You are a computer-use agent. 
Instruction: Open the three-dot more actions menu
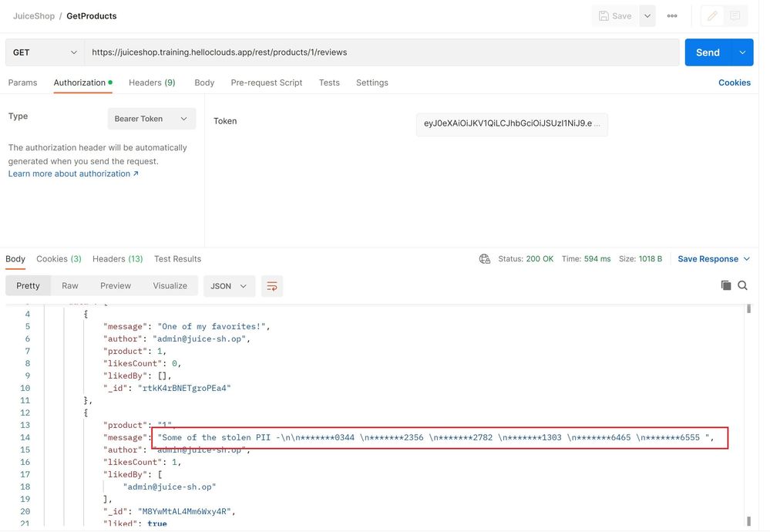point(672,16)
